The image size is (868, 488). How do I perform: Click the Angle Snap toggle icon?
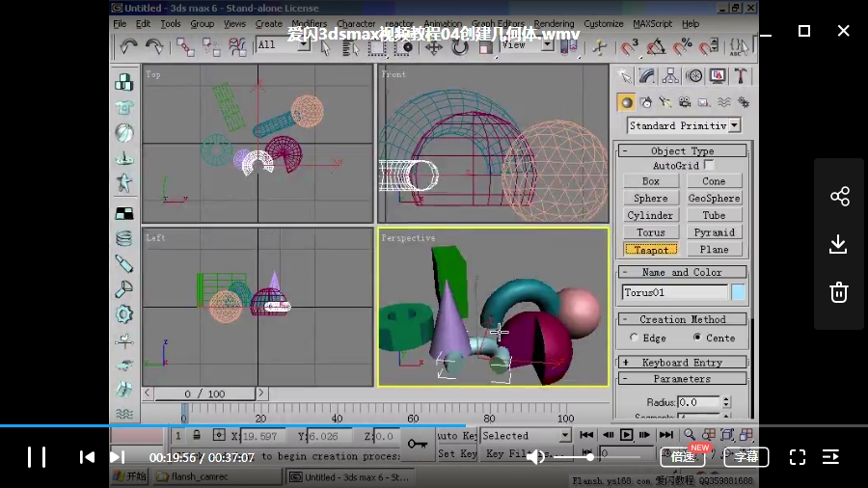pos(657,47)
